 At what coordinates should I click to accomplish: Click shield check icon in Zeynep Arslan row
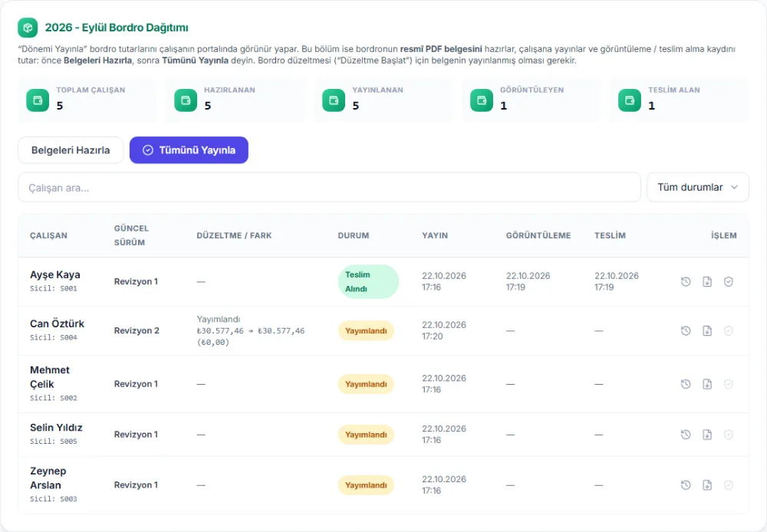[729, 485]
